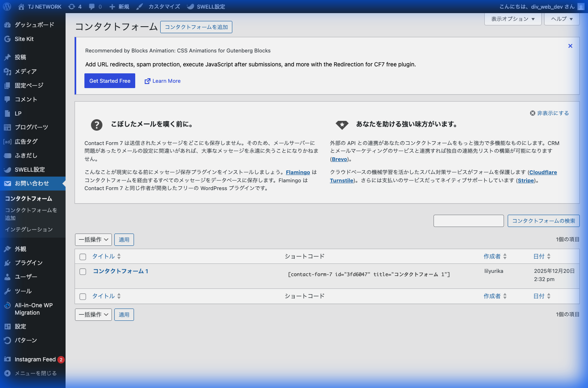
Task: Expand the ヘルプ panel
Action: click(561, 19)
